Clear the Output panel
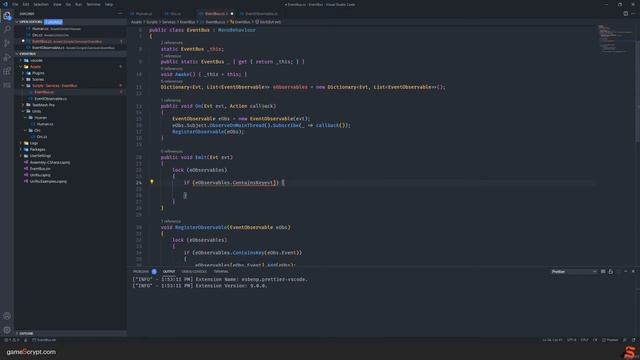The image size is (640, 360). (603, 271)
